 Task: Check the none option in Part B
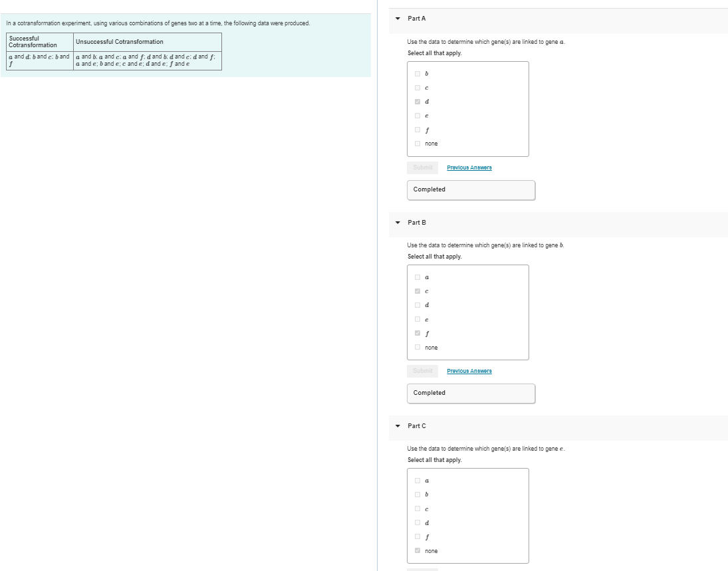pyautogui.click(x=418, y=347)
